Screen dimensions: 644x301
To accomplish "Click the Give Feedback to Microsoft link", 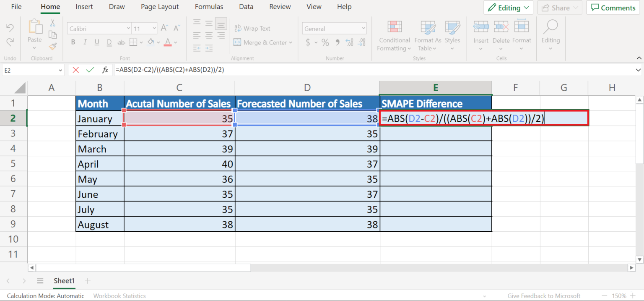I will tap(544, 296).
